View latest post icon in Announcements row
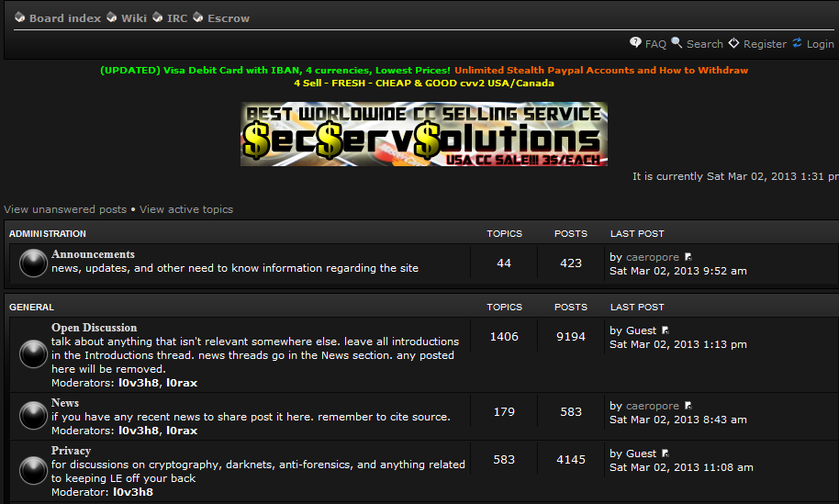The width and height of the screenshot is (839, 504). tap(688, 258)
